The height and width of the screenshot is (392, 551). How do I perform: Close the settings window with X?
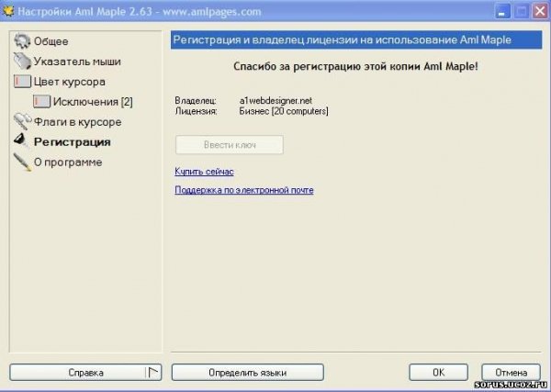[540, 12]
